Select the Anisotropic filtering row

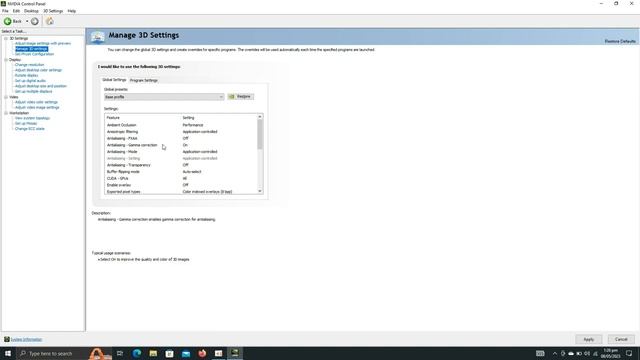point(181,132)
